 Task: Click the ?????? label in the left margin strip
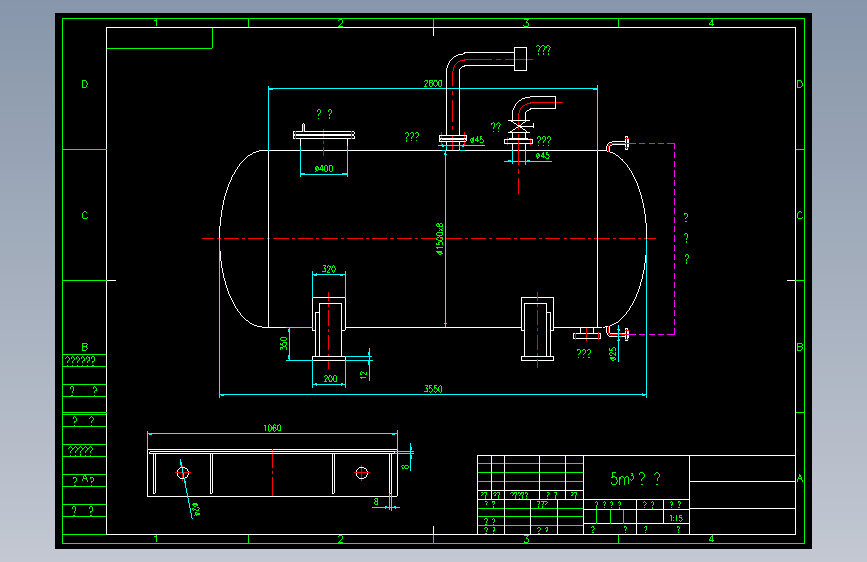[x=81, y=361]
